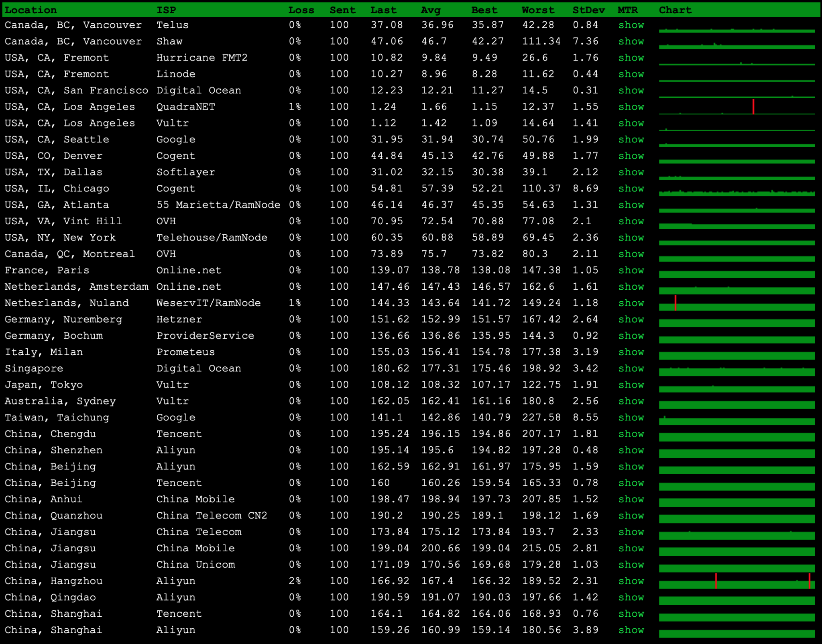822x644 pixels.
Task: Open MTR show link for Shaw Vancouver
Action: [x=631, y=41]
